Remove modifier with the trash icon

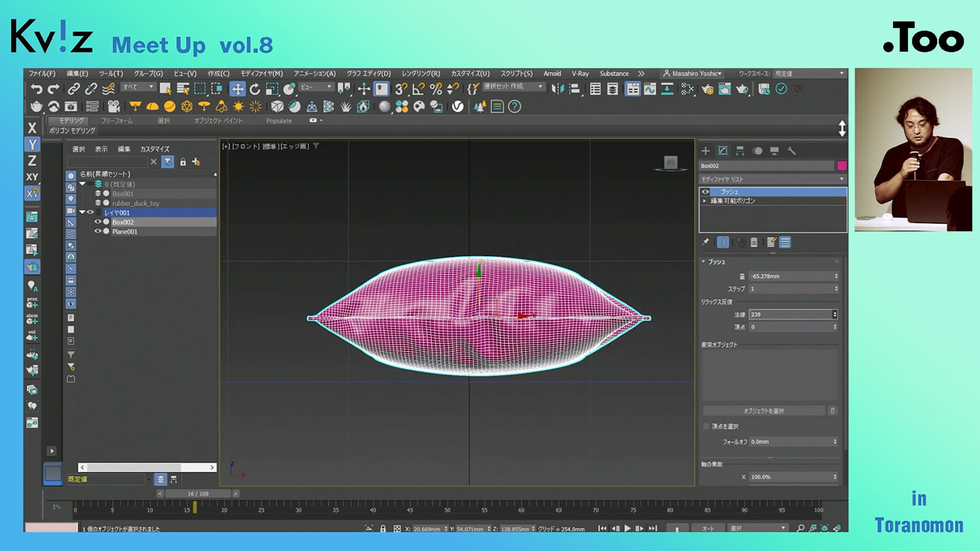pos(754,242)
